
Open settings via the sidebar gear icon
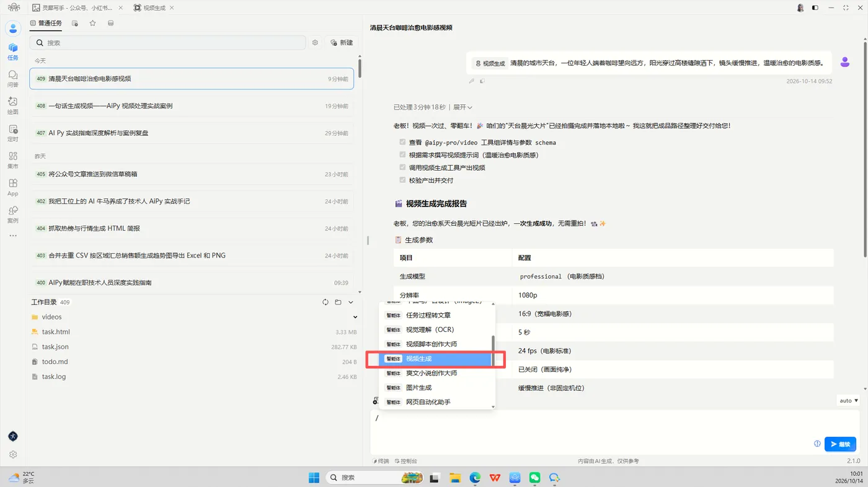tap(13, 455)
